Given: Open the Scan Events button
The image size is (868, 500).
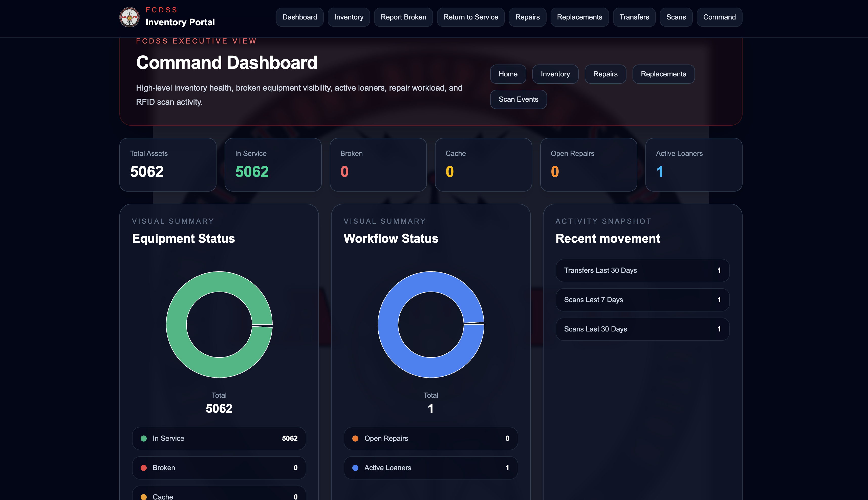Looking at the screenshot, I should 518,100.
